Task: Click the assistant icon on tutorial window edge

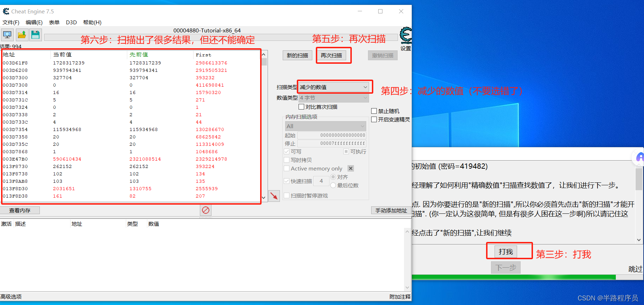Action: (x=639, y=157)
